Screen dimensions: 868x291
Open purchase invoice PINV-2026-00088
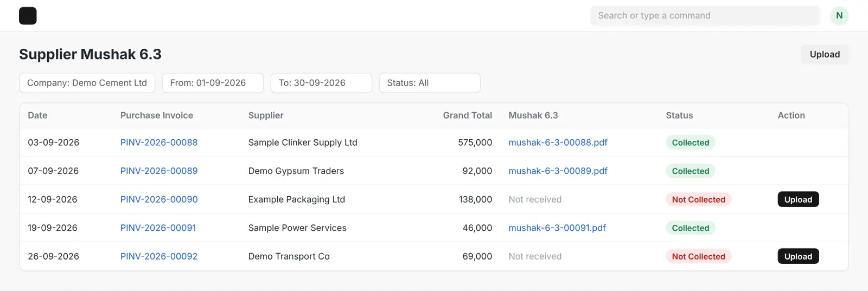point(159,143)
